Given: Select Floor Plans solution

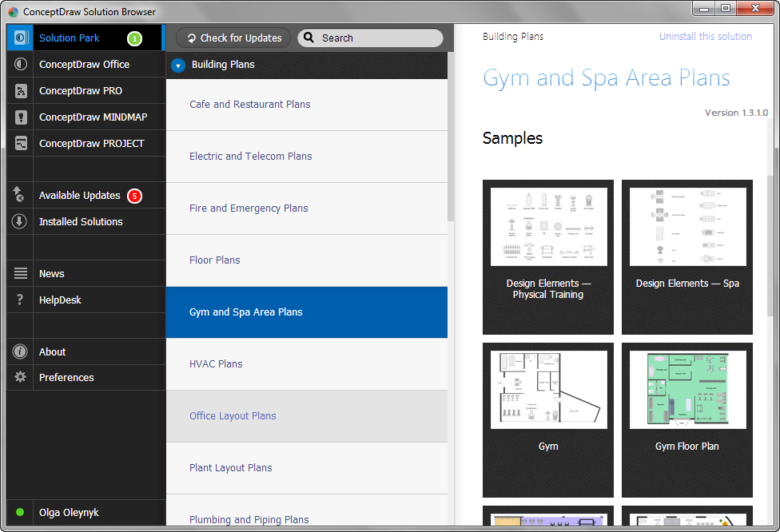Looking at the screenshot, I should 306,260.
